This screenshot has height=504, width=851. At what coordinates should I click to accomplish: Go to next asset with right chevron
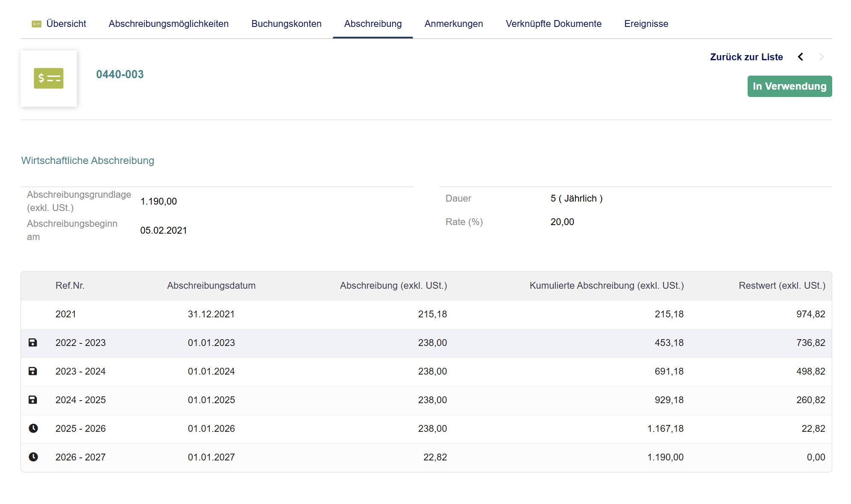coord(821,57)
